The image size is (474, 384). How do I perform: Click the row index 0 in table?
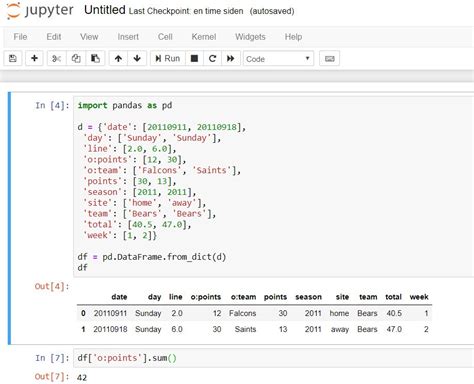83,313
